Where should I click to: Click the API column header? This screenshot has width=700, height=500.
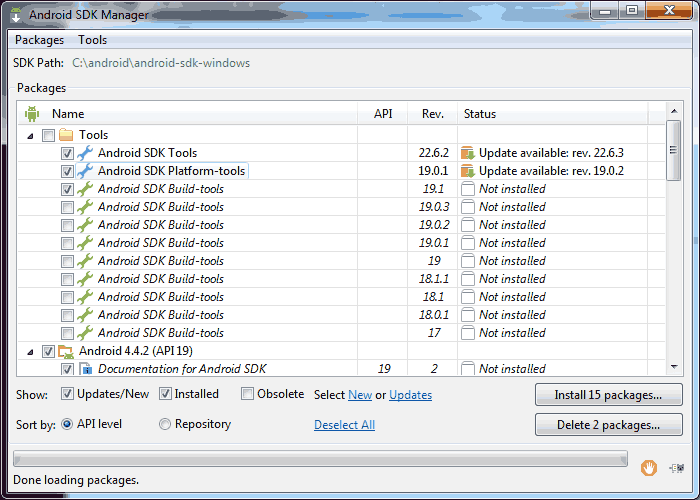[383, 114]
